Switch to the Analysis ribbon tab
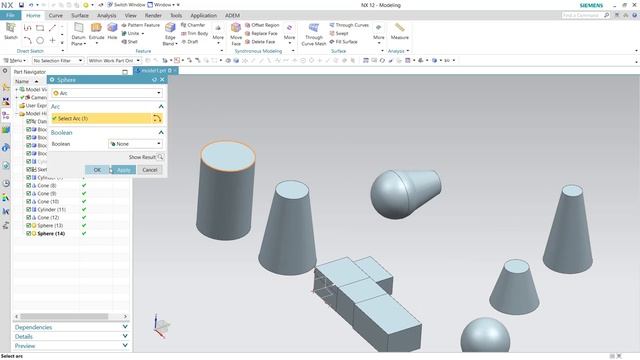This screenshot has height=360, width=640. (x=107, y=16)
